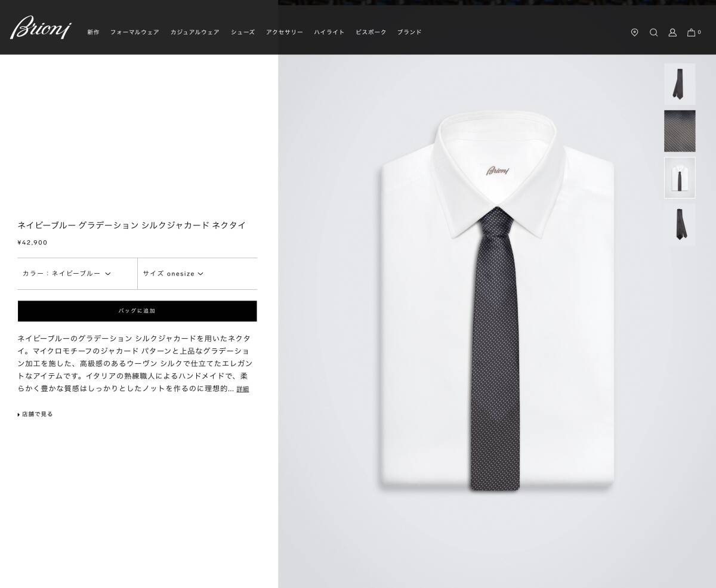This screenshot has width=716, height=588.
Task: Click the Brioni logo in the header
Action: 41,27
